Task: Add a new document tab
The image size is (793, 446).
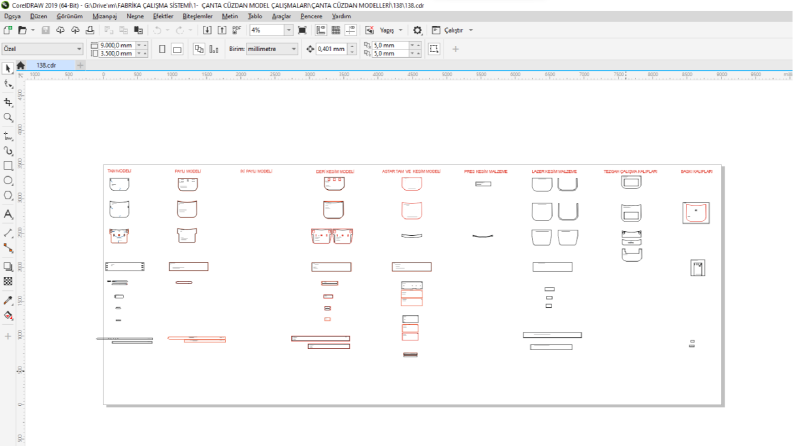Action: pyautogui.click(x=80, y=65)
